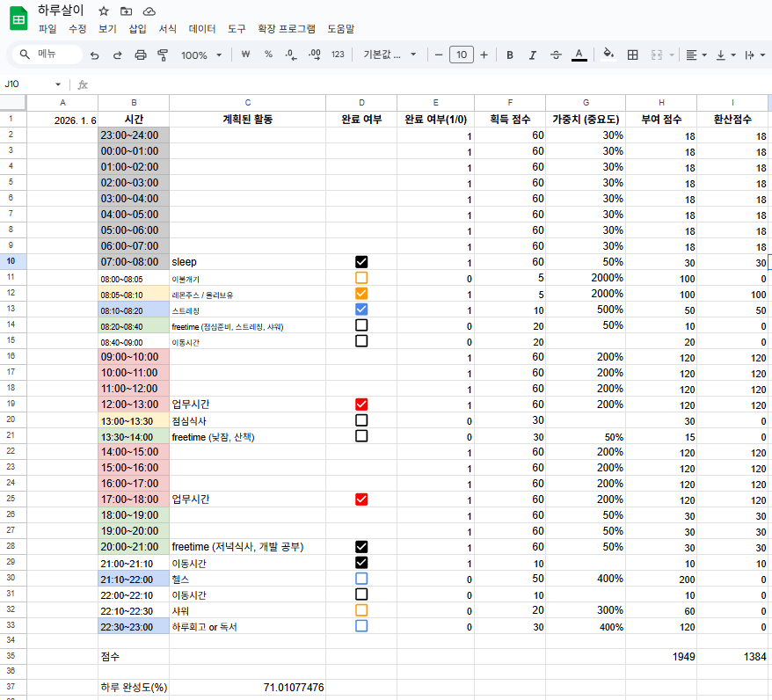Open the fill color picker
The height and width of the screenshot is (700, 772).
coord(609,55)
